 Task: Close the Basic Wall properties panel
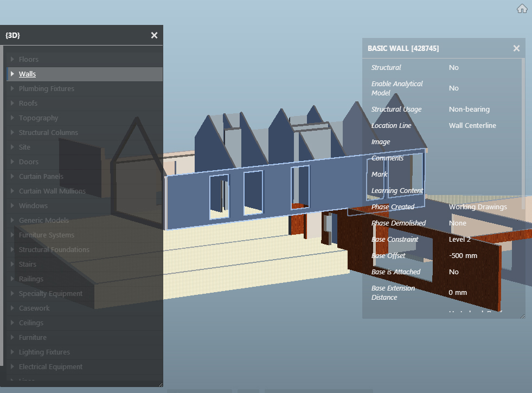(516, 48)
